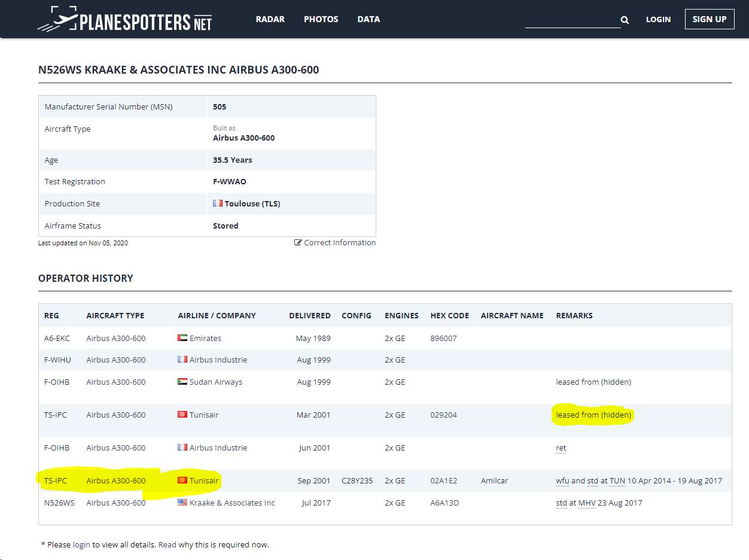Click the Planespotters.net logo
Image resolution: width=749 pixels, height=560 pixels.
pos(124,20)
